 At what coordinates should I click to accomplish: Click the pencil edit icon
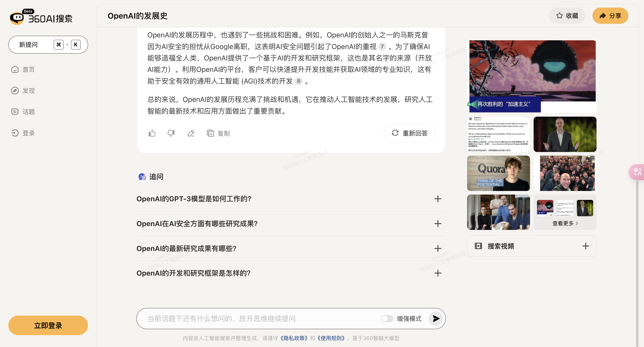[191, 133]
